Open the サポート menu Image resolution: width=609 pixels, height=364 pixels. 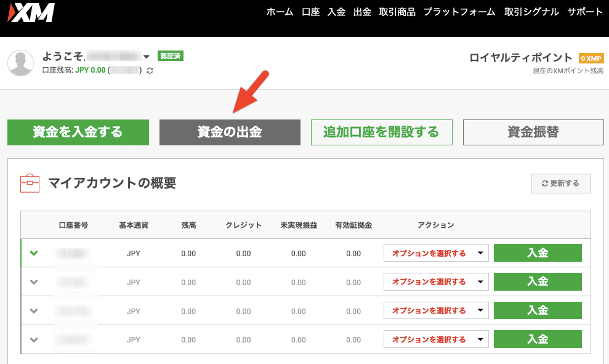pyautogui.click(x=586, y=12)
